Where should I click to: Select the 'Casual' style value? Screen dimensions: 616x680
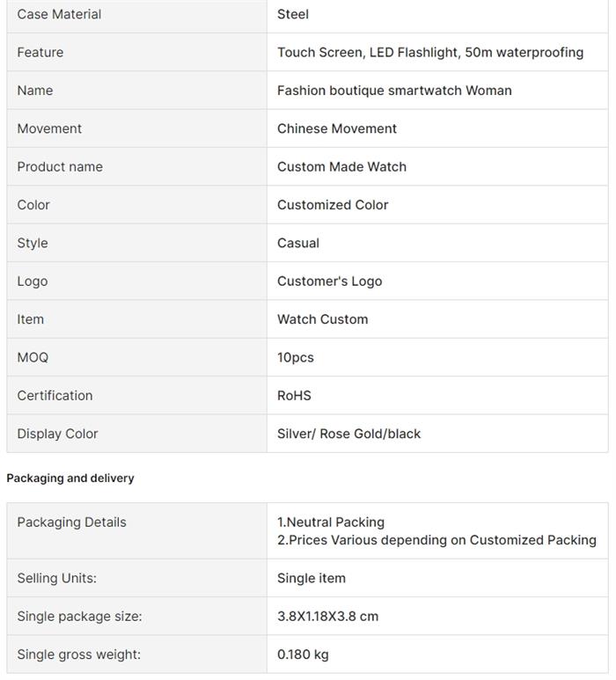(298, 243)
